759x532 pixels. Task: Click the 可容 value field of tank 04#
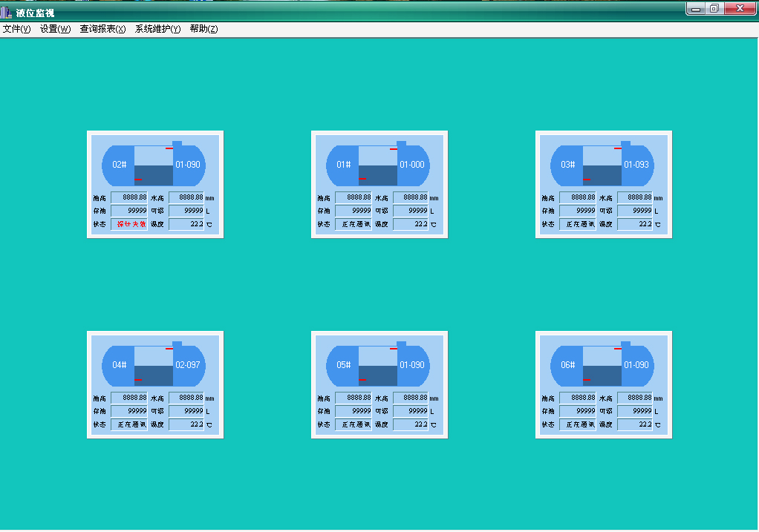(x=186, y=411)
